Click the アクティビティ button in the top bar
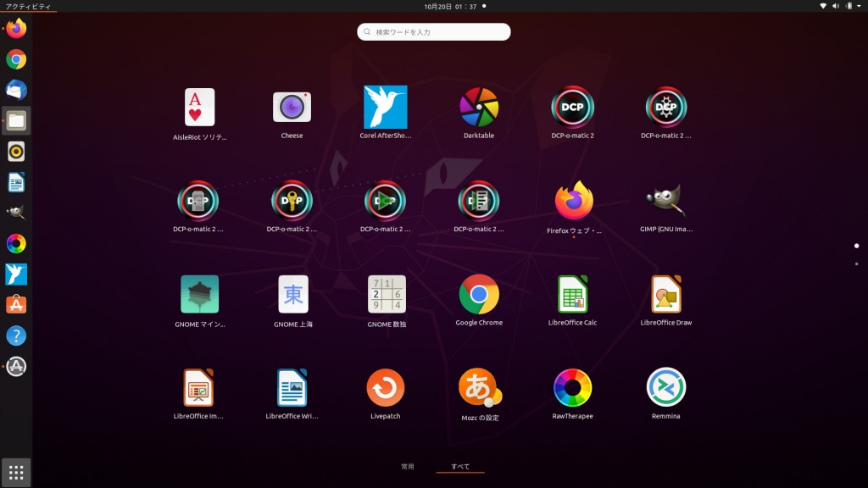 [28, 6]
